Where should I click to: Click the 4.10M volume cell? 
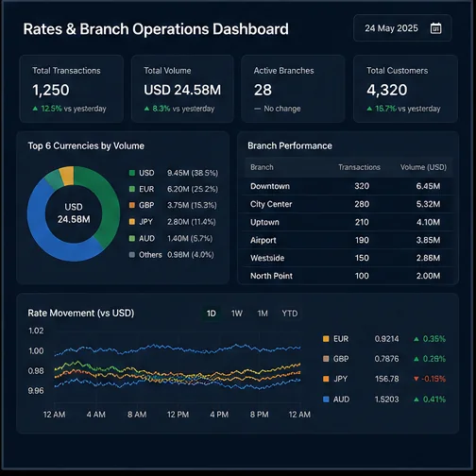pos(428,222)
